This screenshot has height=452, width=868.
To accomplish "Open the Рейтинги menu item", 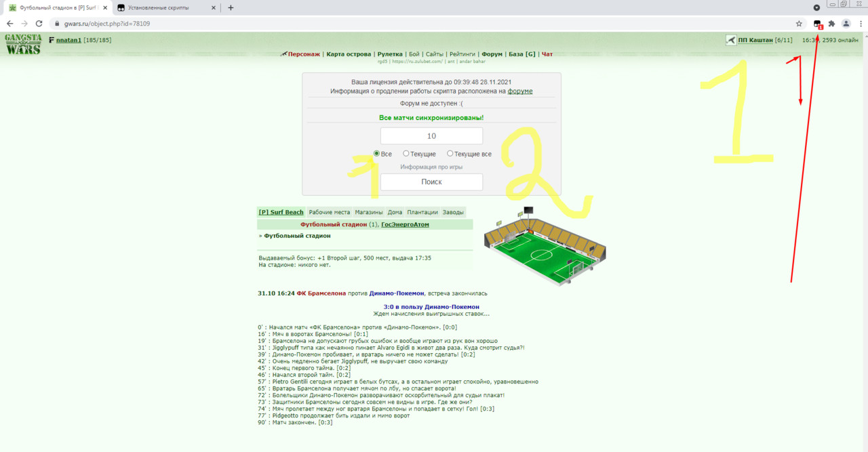I will pyautogui.click(x=462, y=54).
